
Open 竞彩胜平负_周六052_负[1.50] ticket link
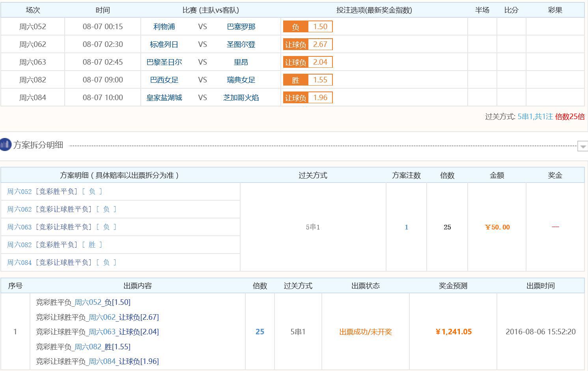(82, 302)
